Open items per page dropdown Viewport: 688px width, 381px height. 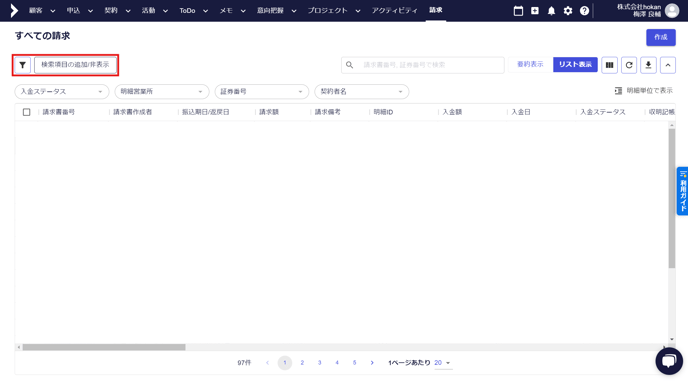click(443, 363)
